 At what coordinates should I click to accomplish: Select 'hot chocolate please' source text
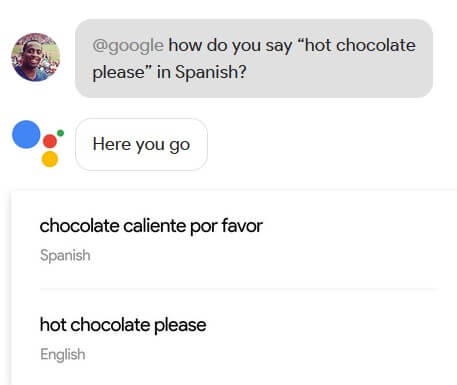click(x=123, y=325)
